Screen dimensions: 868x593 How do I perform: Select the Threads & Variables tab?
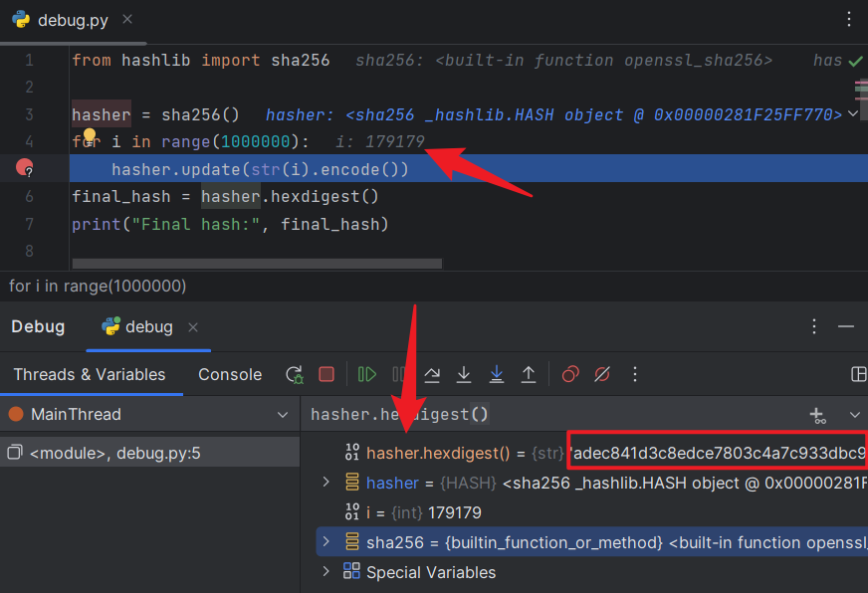pos(90,375)
